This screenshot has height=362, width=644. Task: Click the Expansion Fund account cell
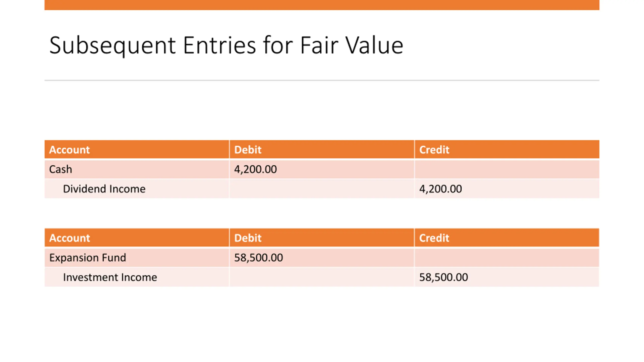[x=137, y=258]
